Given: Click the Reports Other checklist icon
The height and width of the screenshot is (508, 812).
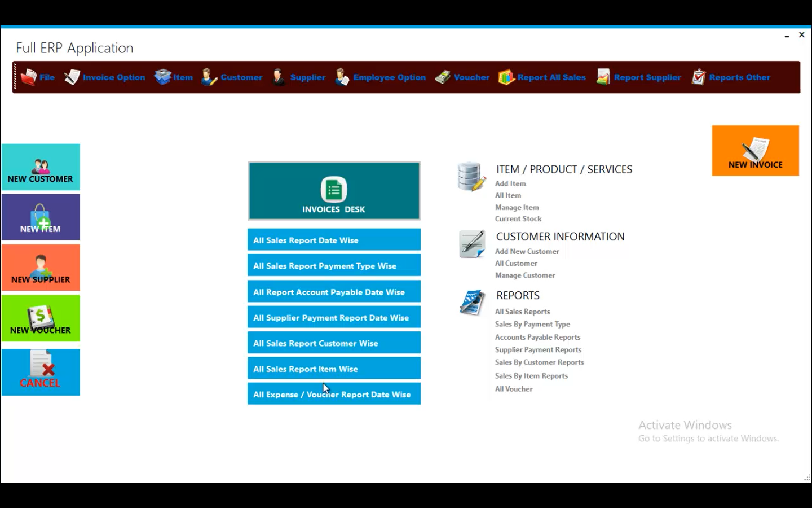Looking at the screenshot, I should 699,77.
